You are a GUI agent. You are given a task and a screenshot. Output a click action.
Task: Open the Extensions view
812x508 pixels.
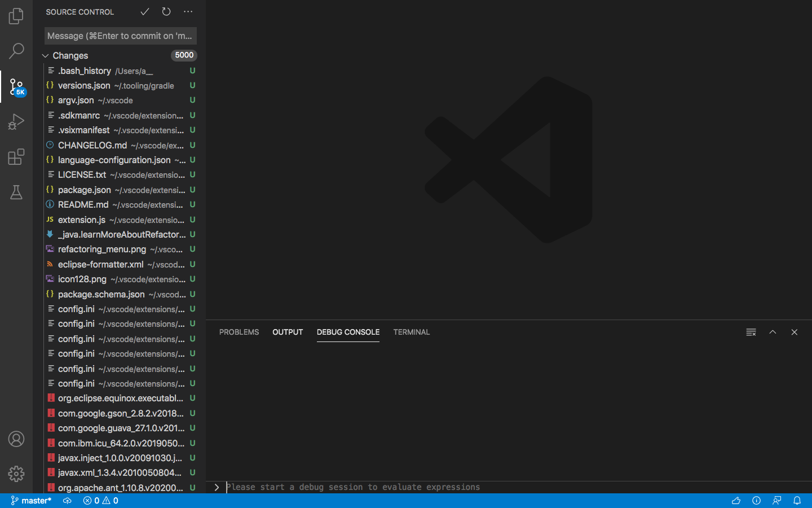click(x=16, y=157)
